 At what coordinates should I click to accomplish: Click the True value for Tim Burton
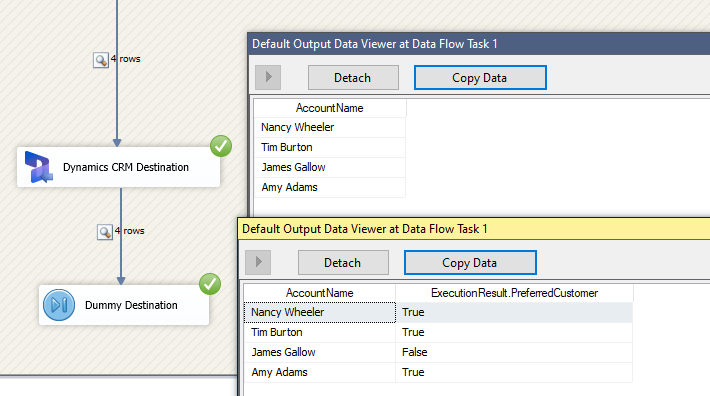point(514,332)
